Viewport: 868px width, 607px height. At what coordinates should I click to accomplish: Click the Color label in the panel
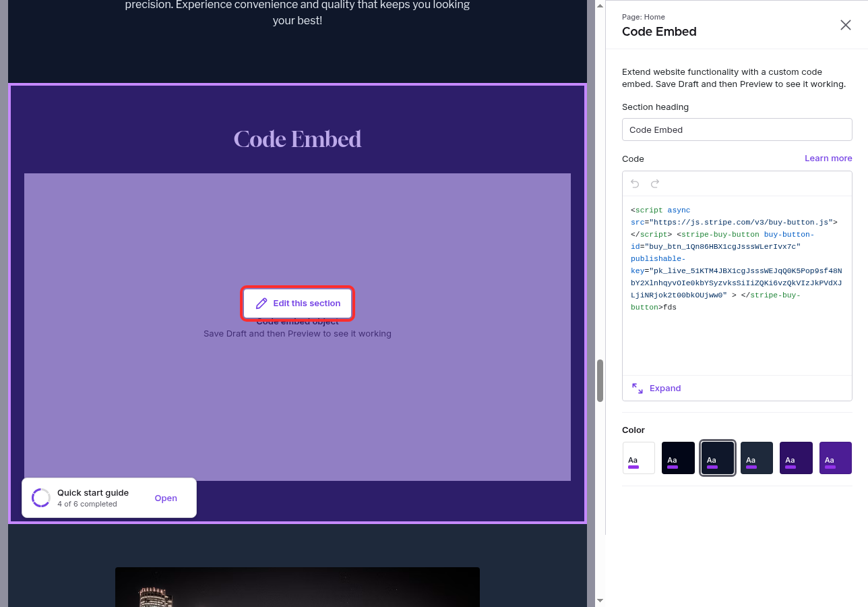click(633, 430)
